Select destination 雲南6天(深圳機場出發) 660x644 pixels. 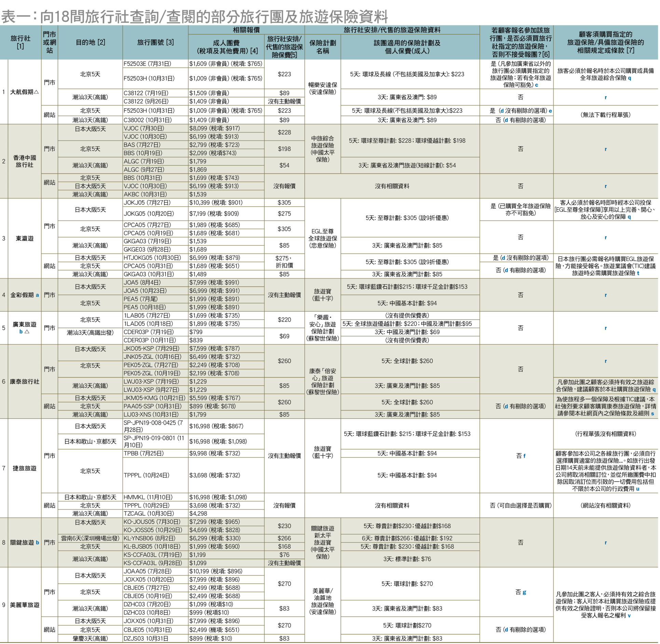[90, 538]
